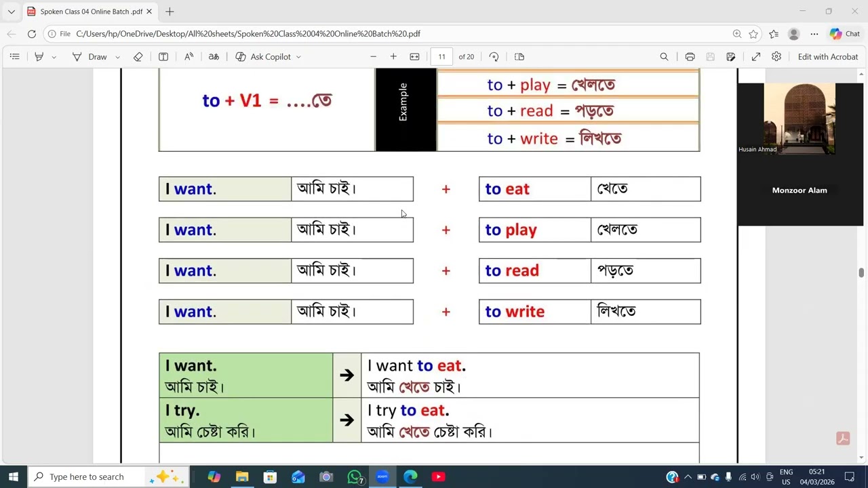
Task: Open YouTube app from taskbar
Action: pos(439,476)
